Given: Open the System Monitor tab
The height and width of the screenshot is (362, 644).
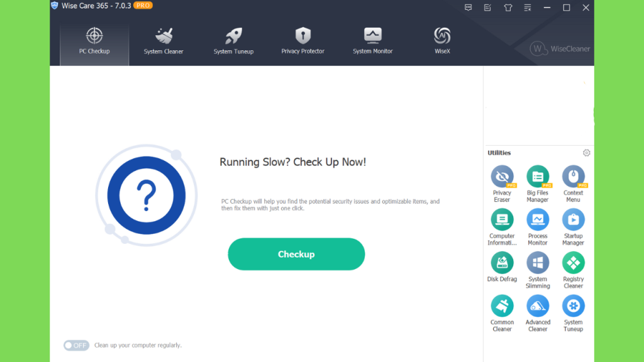Looking at the screenshot, I should point(373,41).
